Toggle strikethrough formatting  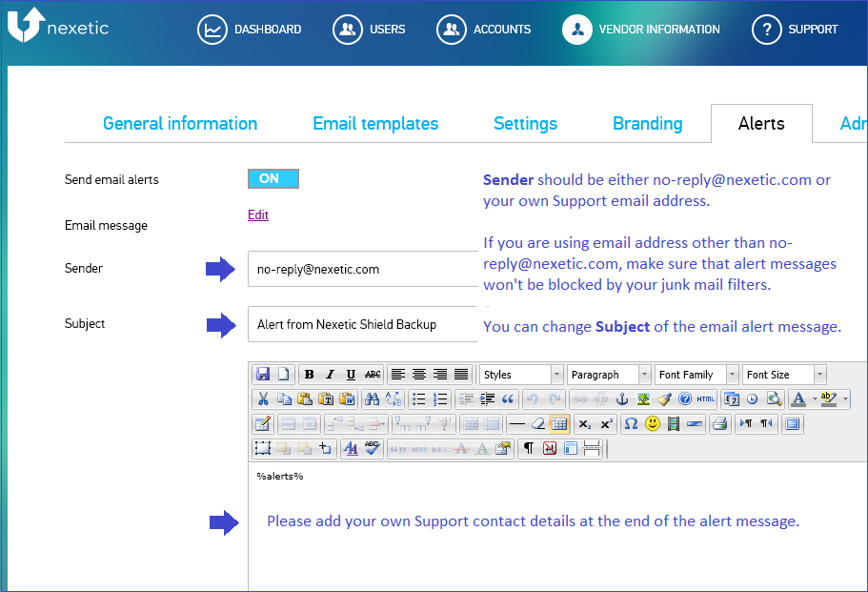point(373,375)
